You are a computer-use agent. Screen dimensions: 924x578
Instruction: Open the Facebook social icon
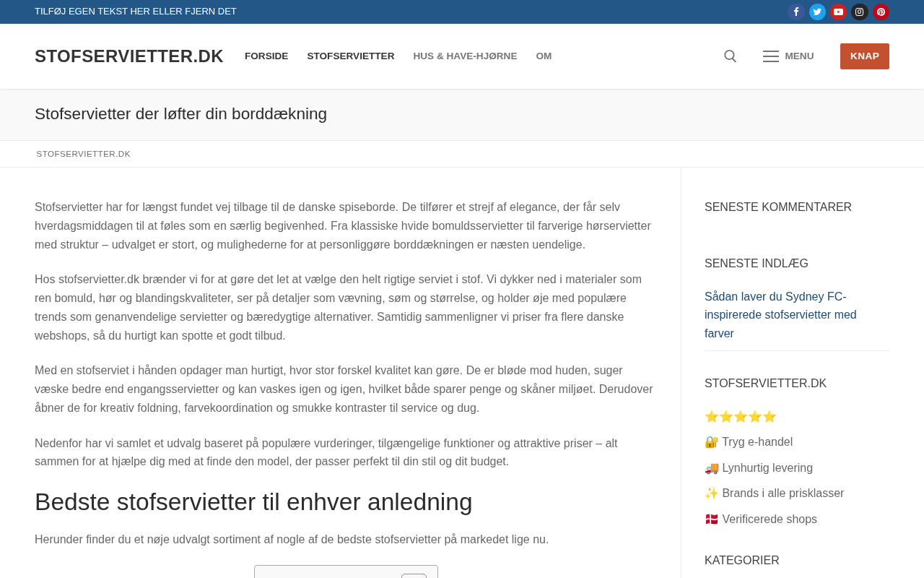tap(796, 12)
